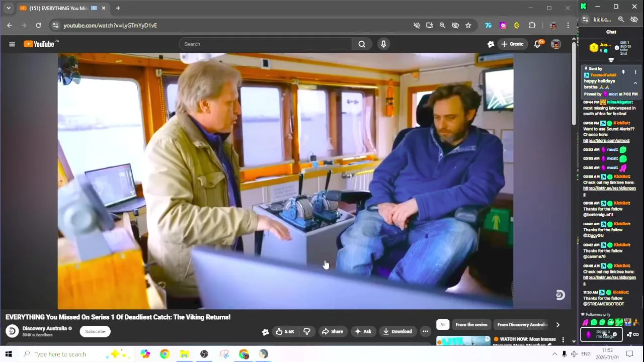Open Chrome tab search dropdown arrow
The height and width of the screenshot is (362, 644).
(8, 8)
